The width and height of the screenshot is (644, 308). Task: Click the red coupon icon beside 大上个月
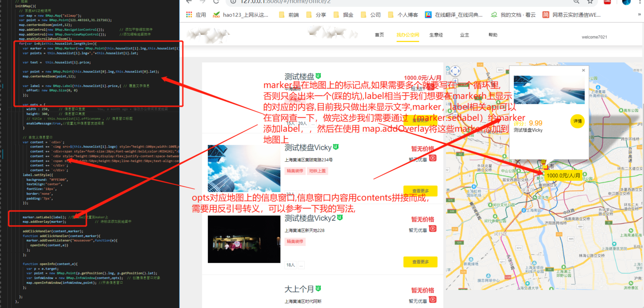coord(433,299)
